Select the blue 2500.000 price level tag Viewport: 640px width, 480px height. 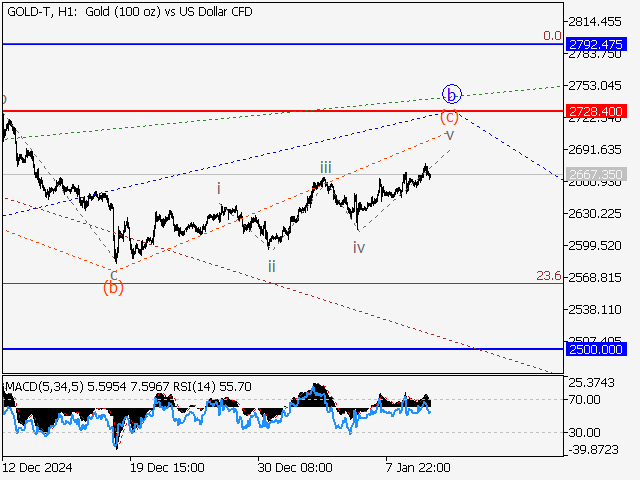click(596, 349)
